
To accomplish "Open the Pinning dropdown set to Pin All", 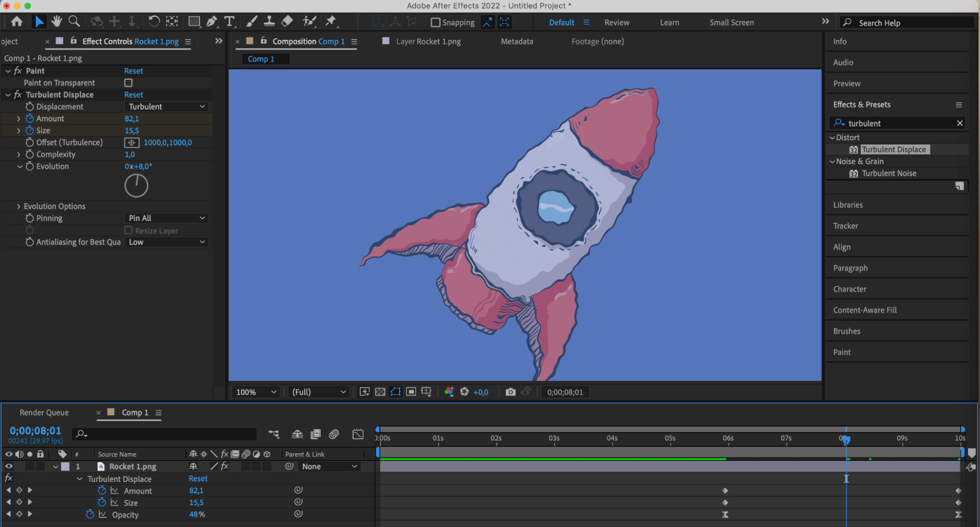I will click(167, 218).
